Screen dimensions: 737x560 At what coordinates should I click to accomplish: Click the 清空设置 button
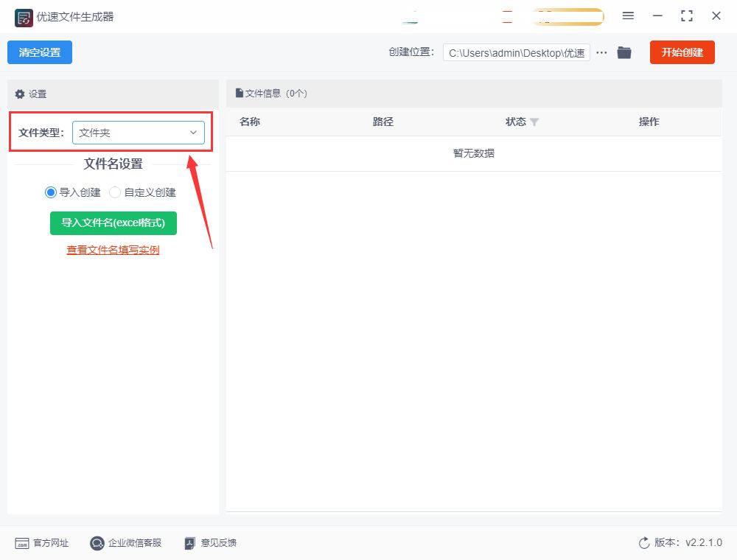click(40, 52)
